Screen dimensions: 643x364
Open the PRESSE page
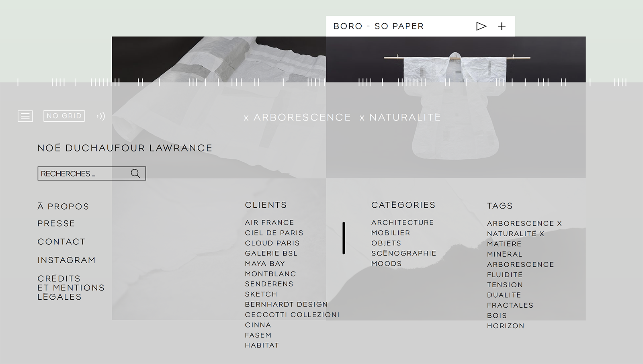tap(56, 223)
